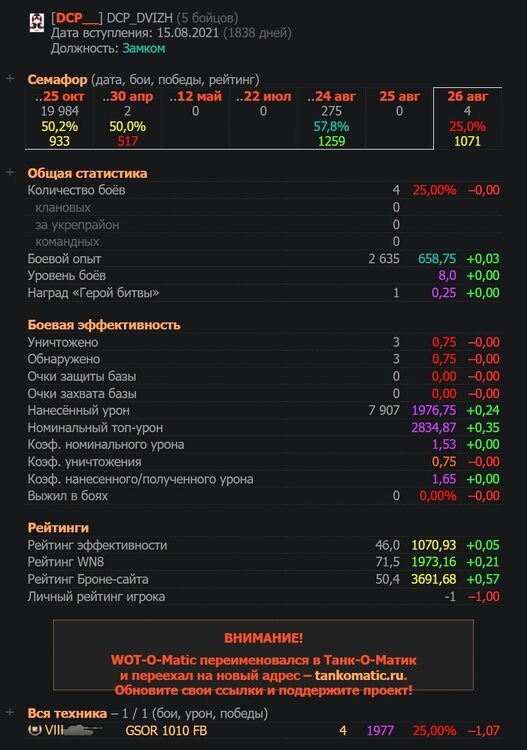This screenshot has height=750, width=527.
Task: Click the клановых battles row
Action: pyautogui.click(x=264, y=208)
